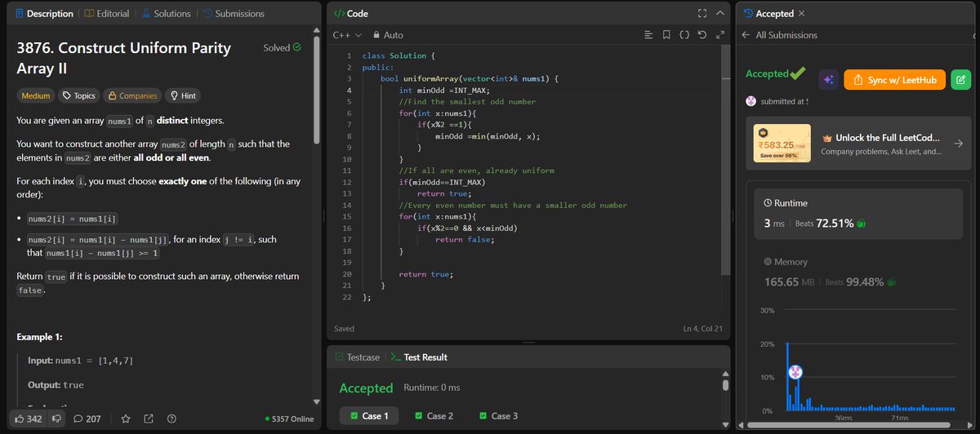
Task: Enter fullscreen for the Code panel
Action: [702, 13]
